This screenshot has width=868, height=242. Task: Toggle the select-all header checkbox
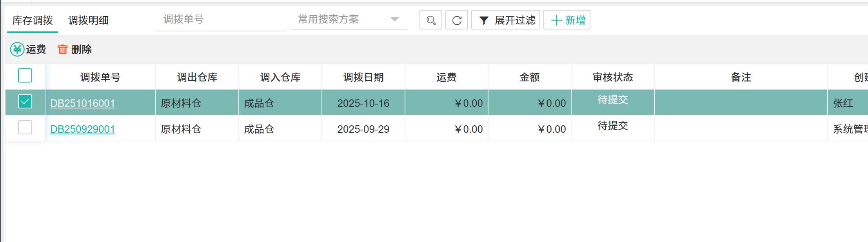tap(25, 75)
